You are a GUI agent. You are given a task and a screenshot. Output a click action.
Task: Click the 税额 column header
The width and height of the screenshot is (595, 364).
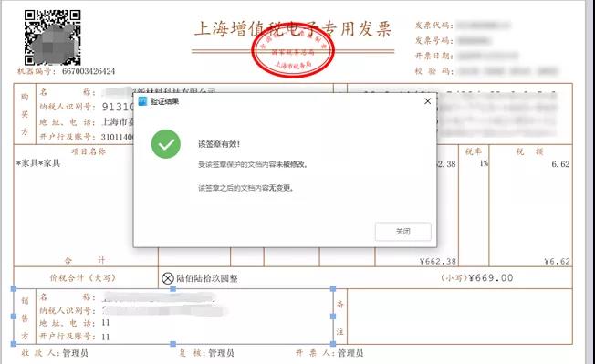pos(529,151)
